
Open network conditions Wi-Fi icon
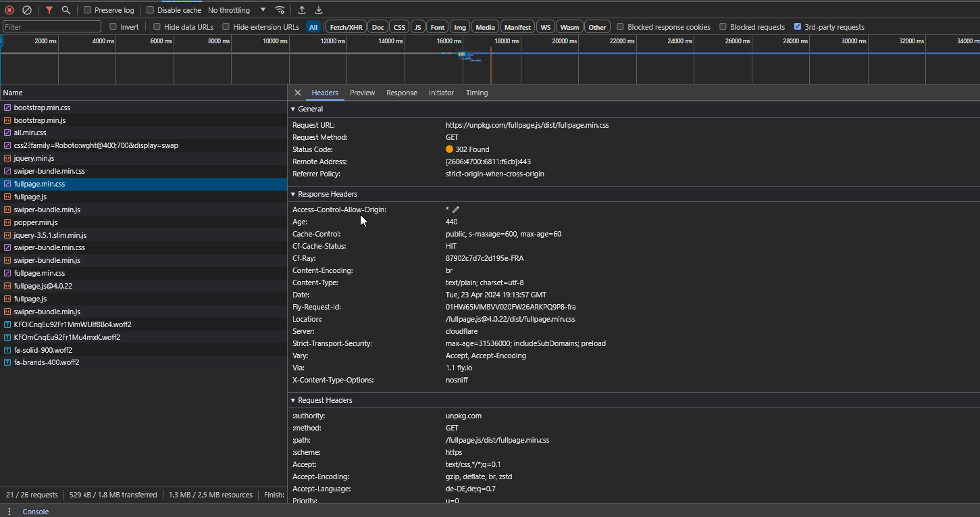280,10
